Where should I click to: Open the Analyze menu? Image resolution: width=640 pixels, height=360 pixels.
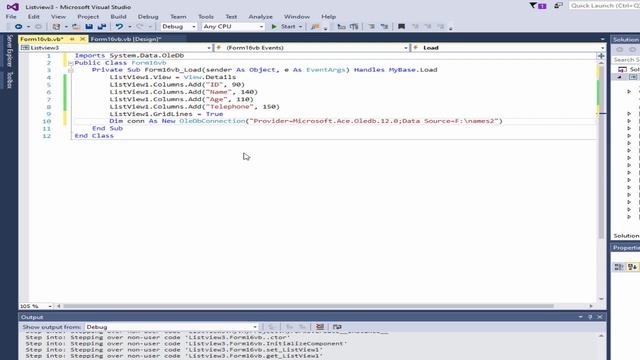(x=260, y=17)
